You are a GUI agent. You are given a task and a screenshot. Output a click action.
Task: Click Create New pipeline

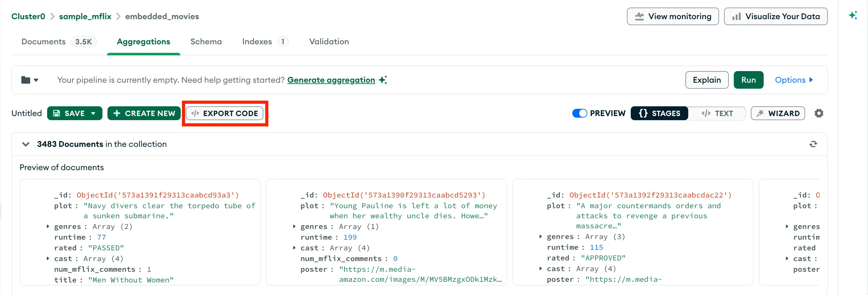pos(144,113)
